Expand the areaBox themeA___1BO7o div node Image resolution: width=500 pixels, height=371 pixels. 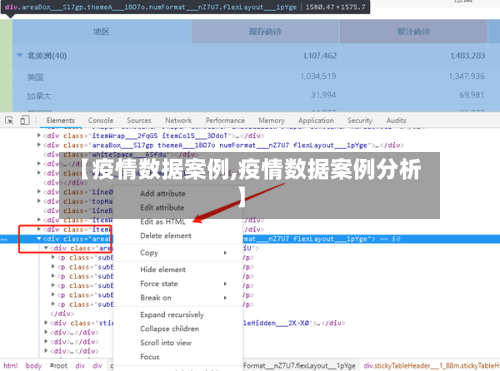tap(39, 145)
